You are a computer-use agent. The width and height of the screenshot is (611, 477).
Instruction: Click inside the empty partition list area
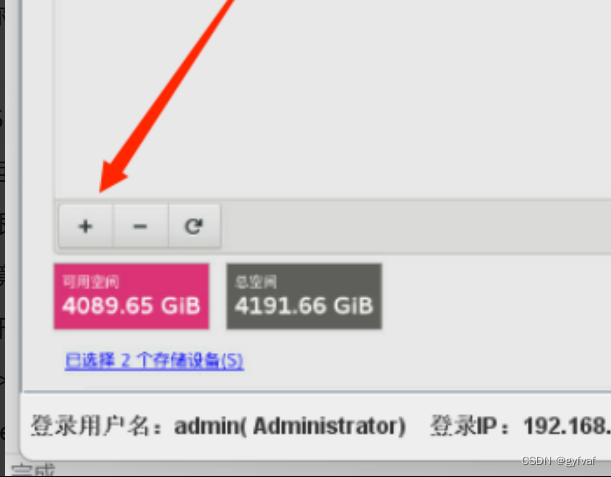(331, 97)
